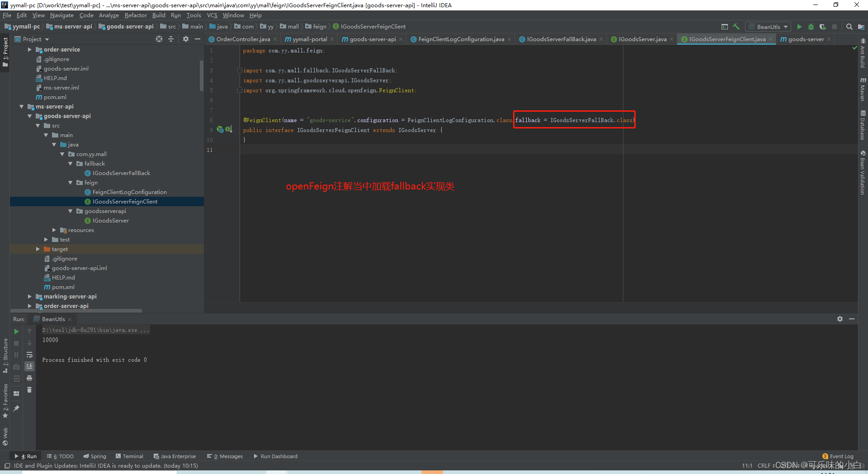Rerun BeanUtls in Run panel

(x=16, y=332)
